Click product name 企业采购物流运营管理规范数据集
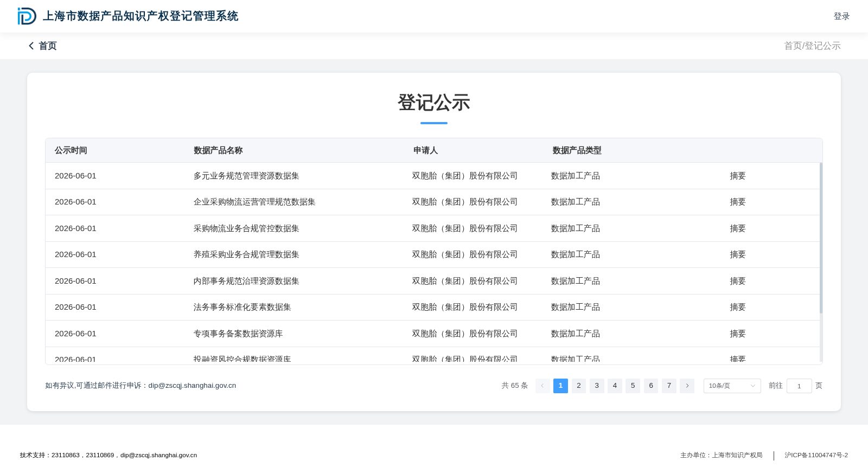 [x=254, y=202]
